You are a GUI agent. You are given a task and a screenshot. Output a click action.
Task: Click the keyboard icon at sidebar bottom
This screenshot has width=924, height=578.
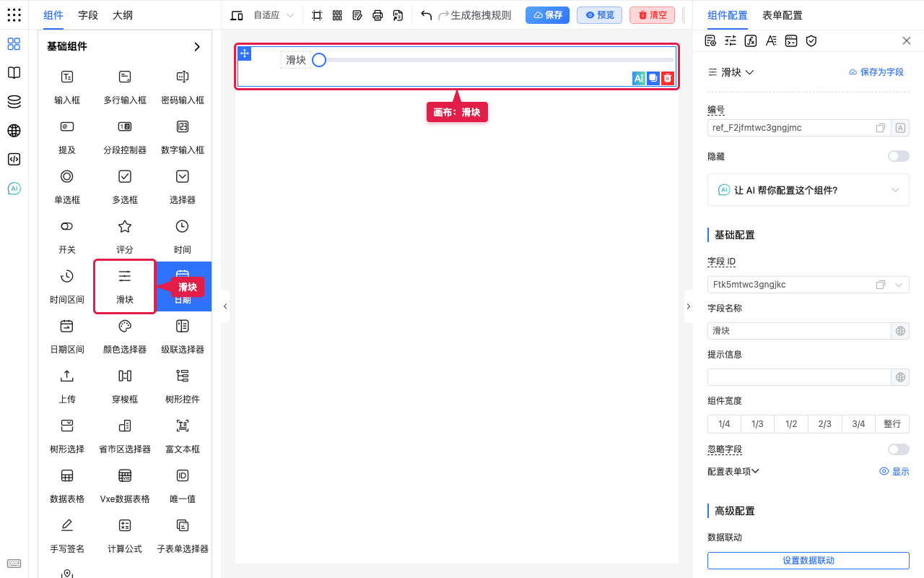14,564
